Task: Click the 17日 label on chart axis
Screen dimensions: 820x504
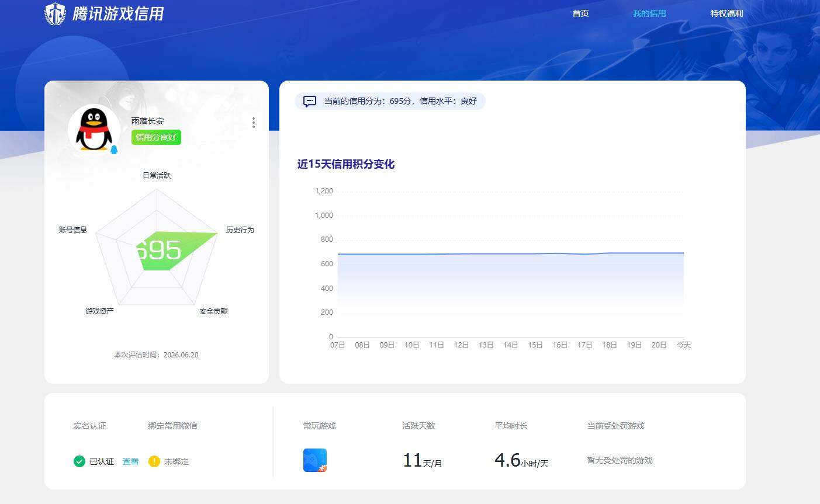Action: pos(584,345)
